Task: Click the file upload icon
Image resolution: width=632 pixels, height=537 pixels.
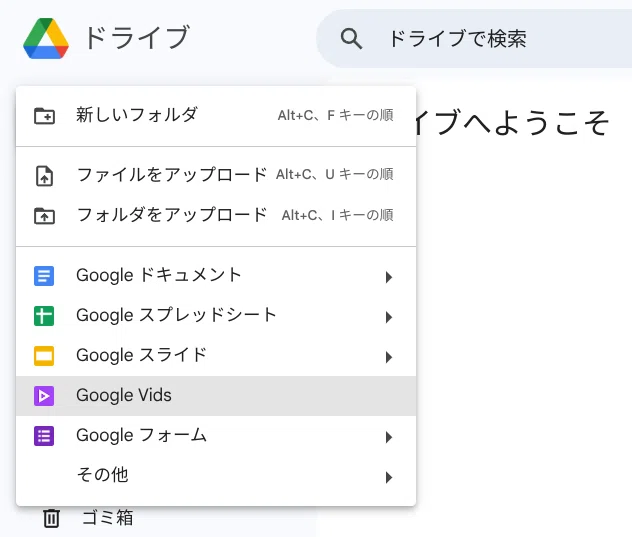Action: pyautogui.click(x=44, y=176)
